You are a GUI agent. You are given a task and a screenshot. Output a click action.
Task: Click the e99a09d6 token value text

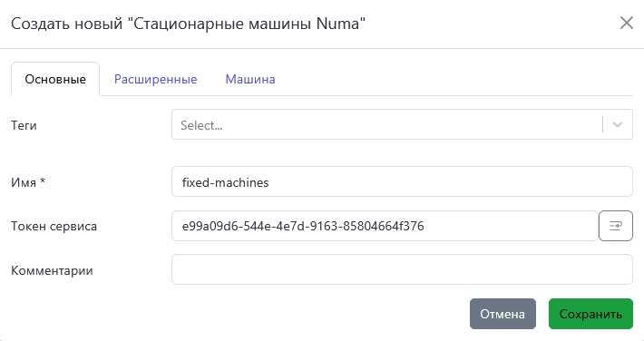click(303, 226)
